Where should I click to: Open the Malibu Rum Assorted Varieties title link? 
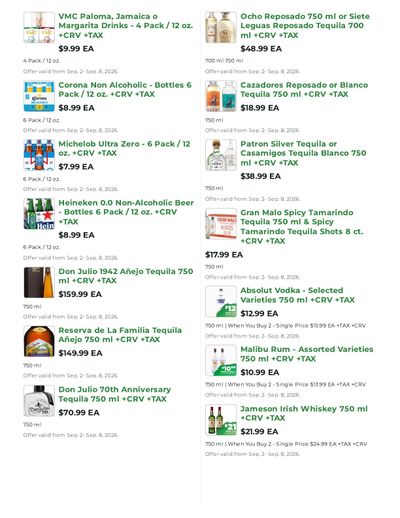(307, 354)
